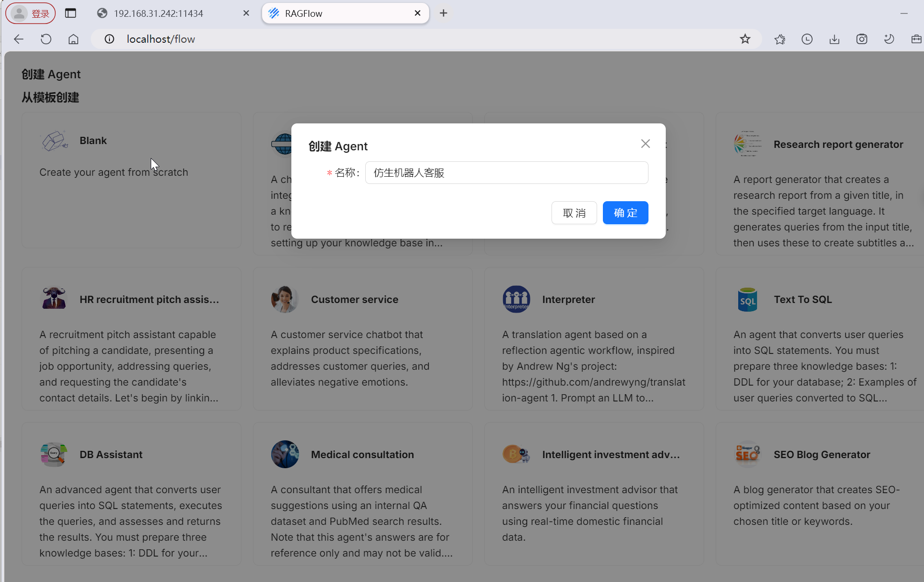Close the 192.168.31.242:11434 tab
The height and width of the screenshot is (582, 924).
(246, 13)
